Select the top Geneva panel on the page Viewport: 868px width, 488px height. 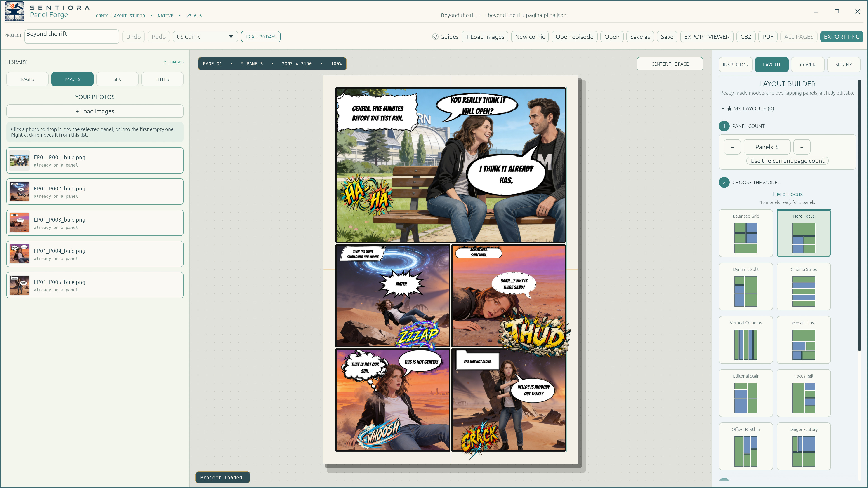pyautogui.click(x=451, y=165)
